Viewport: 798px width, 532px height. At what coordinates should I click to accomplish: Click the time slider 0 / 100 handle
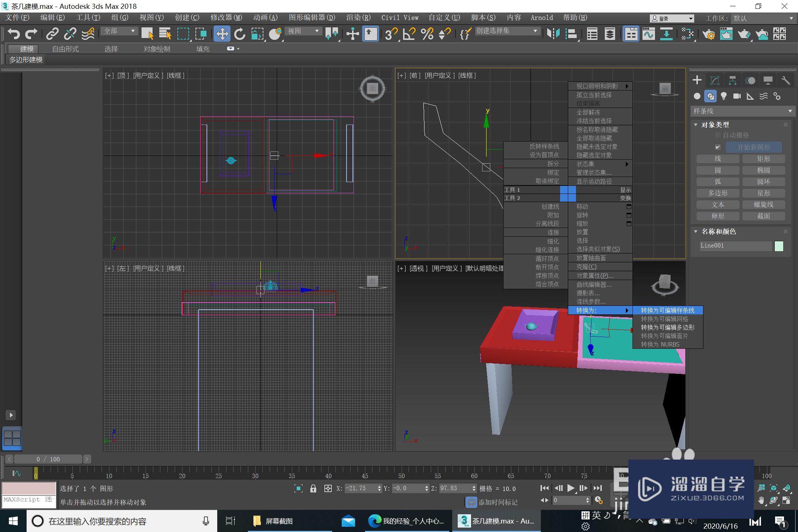pyautogui.click(x=48, y=459)
